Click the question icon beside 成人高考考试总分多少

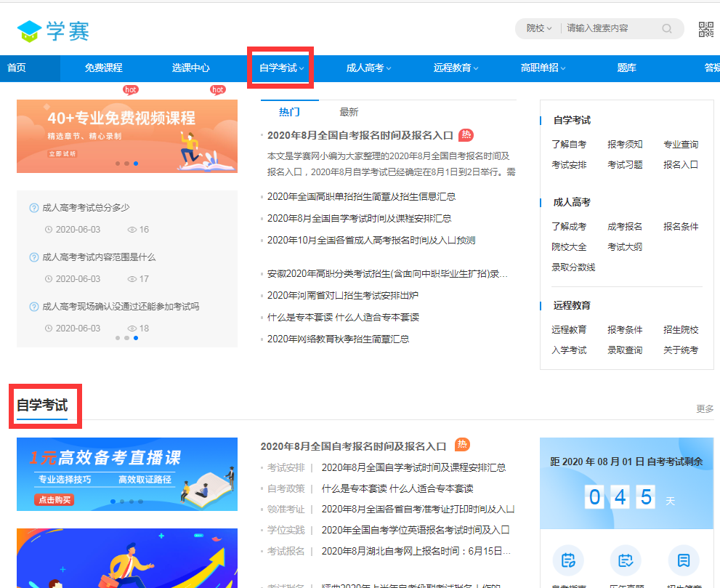coord(34,208)
